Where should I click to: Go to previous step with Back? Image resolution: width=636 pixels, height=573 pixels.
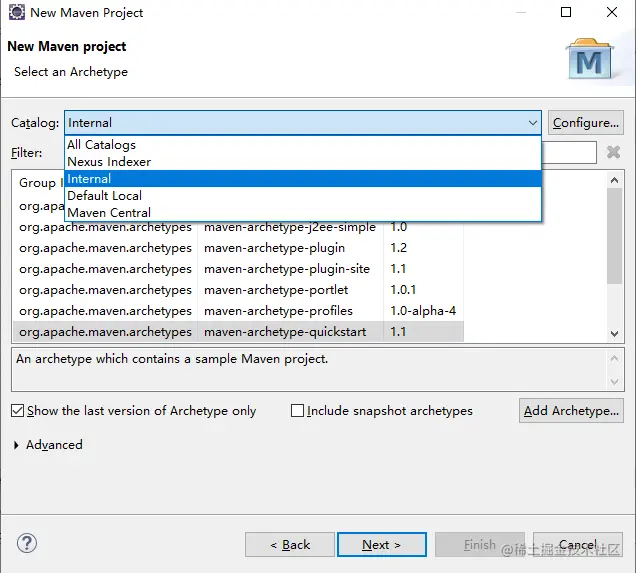coord(290,545)
